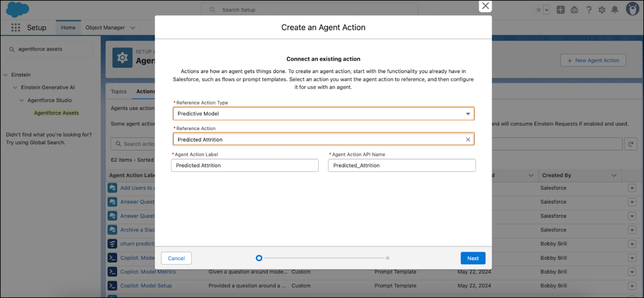Open row actions for Archive a Slack row
The image size is (644, 298).
pos(632,230)
